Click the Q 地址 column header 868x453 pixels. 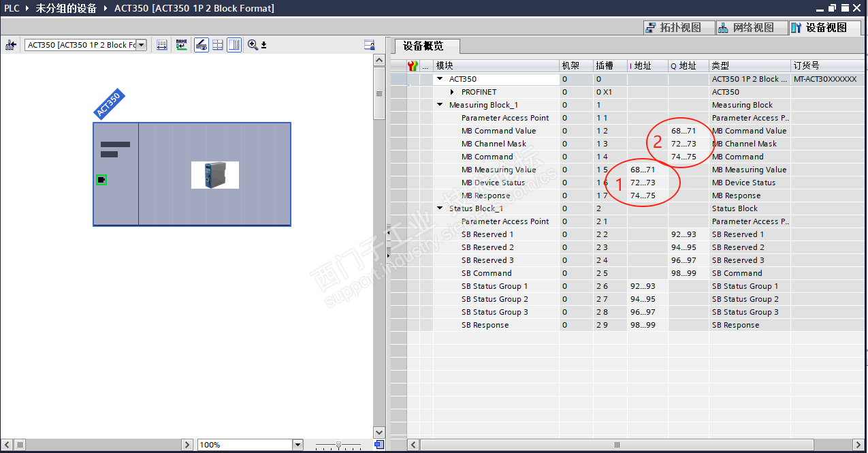[x=688, y=66]
